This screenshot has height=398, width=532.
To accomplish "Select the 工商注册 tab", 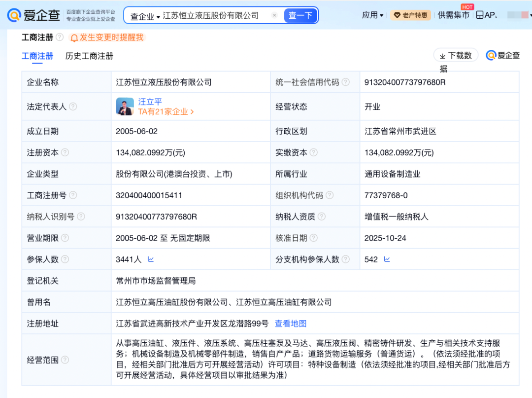I will tap(37, 56).
